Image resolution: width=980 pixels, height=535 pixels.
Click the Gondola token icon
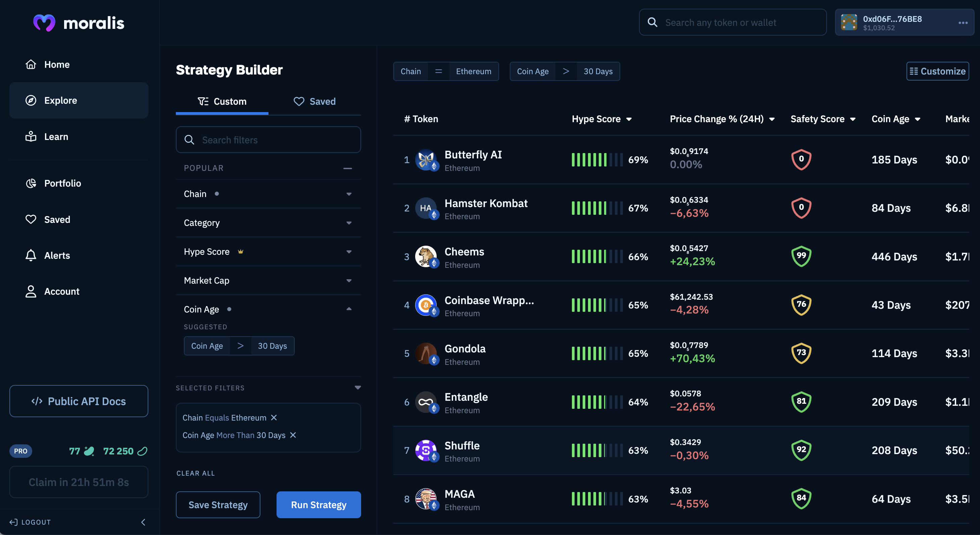426,353
